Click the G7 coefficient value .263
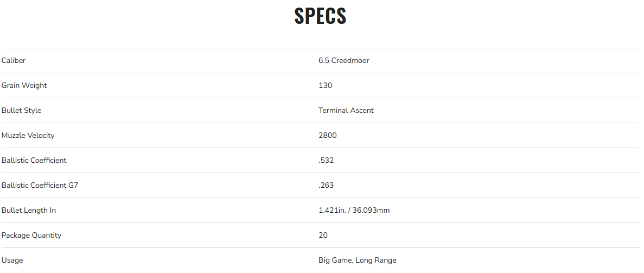 pos(326,186)
